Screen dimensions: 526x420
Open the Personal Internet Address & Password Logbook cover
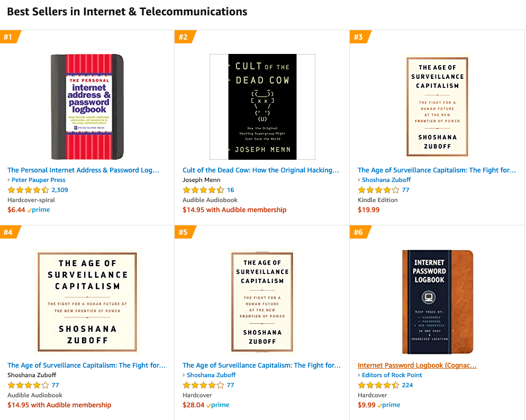(87, 106)
